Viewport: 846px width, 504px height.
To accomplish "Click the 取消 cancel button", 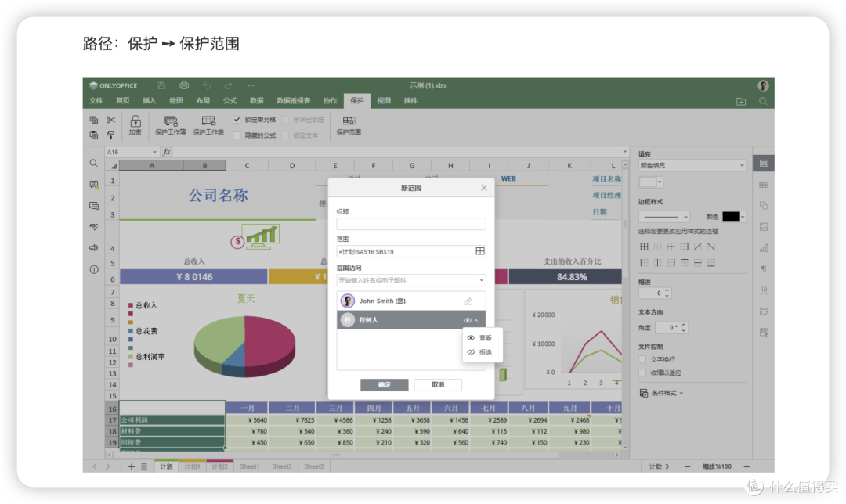I will click(438, 385).
